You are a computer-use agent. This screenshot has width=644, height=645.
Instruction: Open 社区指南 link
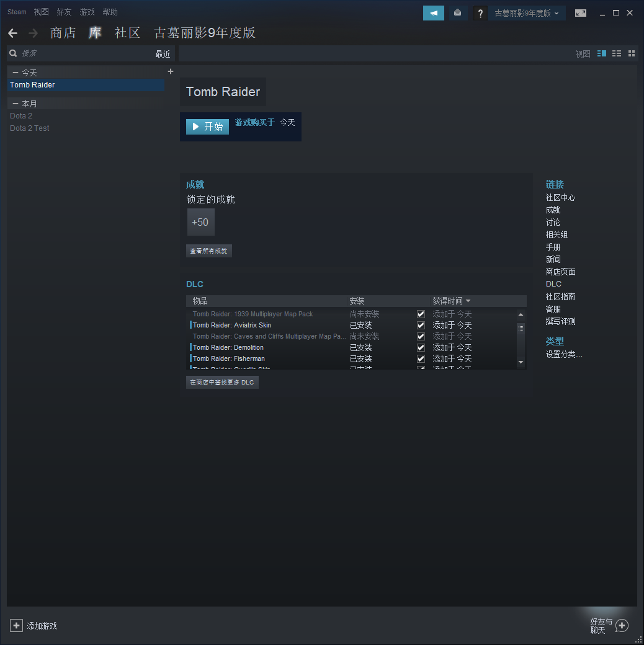[560, 296]
